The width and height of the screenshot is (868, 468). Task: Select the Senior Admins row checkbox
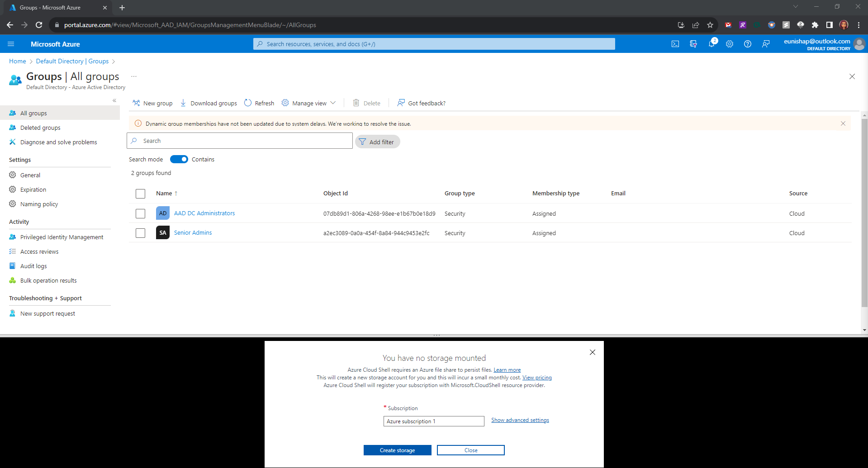[141, 233]
